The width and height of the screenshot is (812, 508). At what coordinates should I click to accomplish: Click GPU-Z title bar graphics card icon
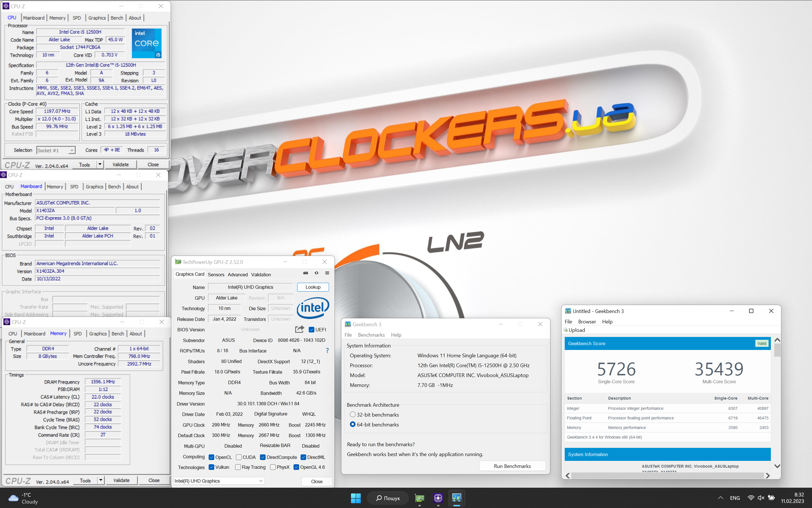click(178, 262)
